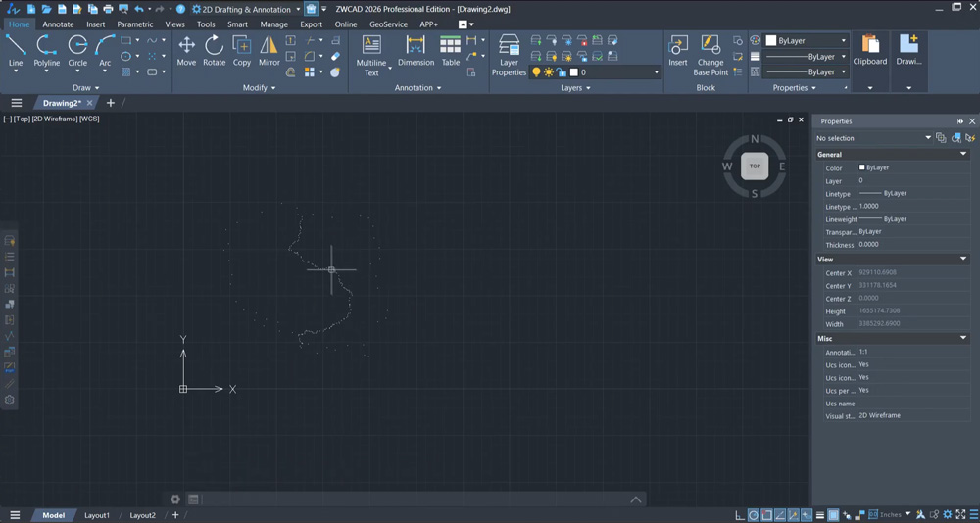Screen dimensions: 980x523
Task: Toggle the layer lock icon
Action: (x=561, y=72)
